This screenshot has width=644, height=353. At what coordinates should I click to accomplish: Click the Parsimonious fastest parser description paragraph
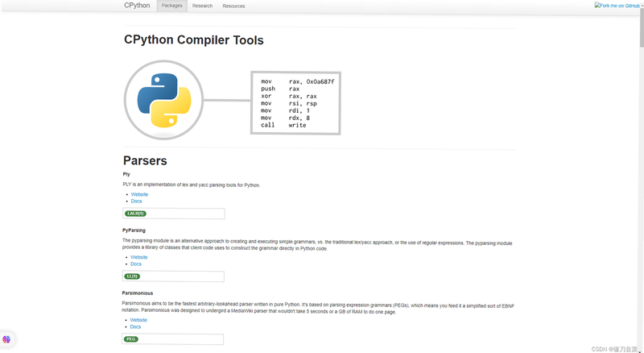pyautogui.click(x=318, y=309)
